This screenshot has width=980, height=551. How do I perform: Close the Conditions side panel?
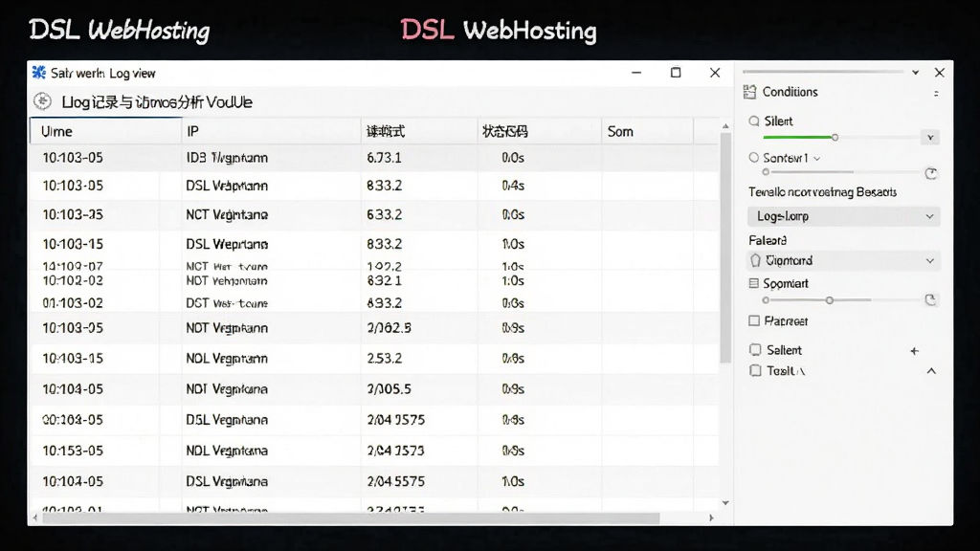coord(940,73)
